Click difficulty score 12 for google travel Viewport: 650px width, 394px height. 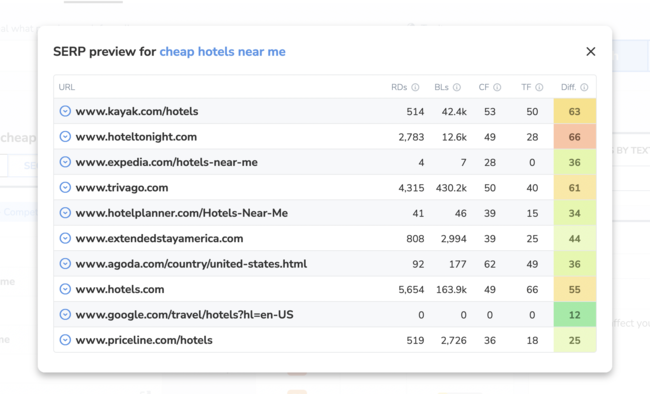pos(575,315)
